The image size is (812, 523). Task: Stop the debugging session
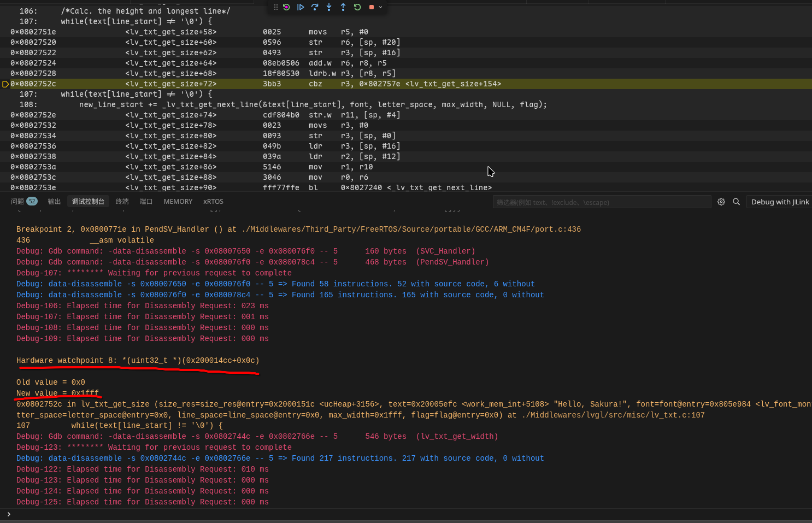click(x=372, y=7)
